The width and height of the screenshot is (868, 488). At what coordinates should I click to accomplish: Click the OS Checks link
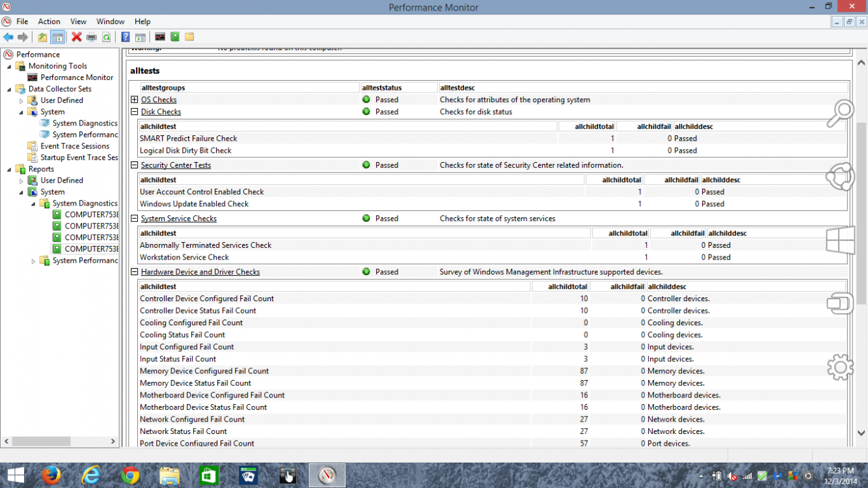point(159,100)
